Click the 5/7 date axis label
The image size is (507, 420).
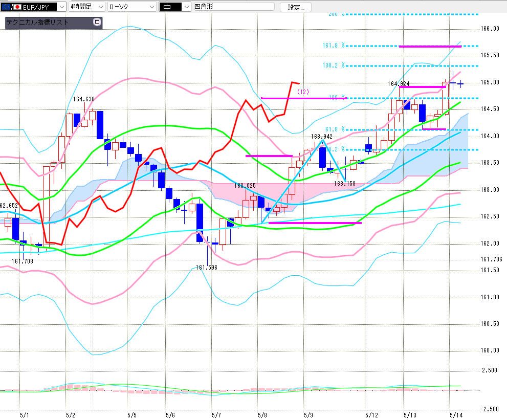216,415
